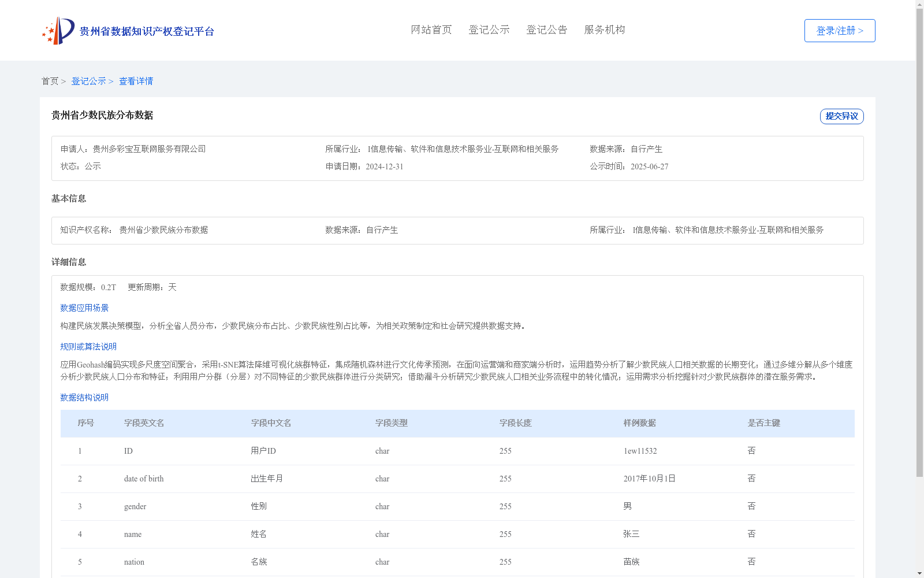The height and width of the screenshot is (578, 924).
Task: Click the vertical scrollbar thumb
Action: [x=919, y=243]
